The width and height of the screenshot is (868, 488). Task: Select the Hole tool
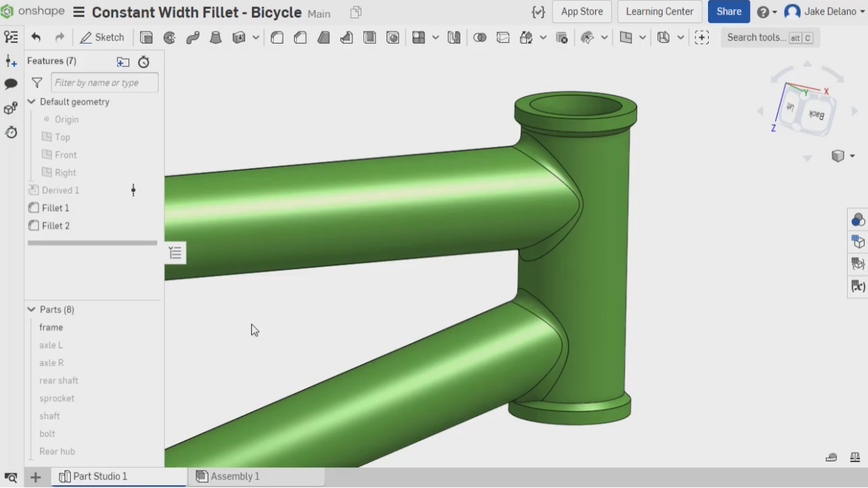(393, 38)
